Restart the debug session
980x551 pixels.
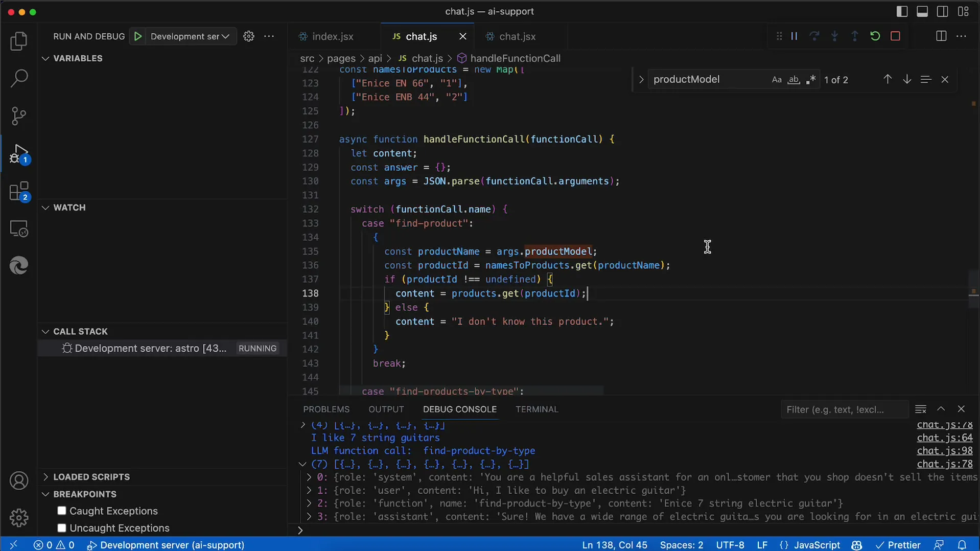tap(875, 36)
